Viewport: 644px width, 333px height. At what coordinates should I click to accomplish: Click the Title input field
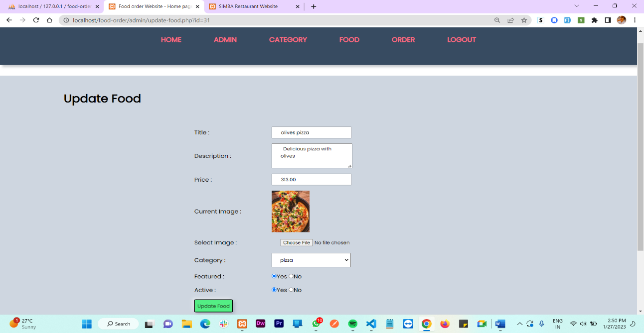tap(311, 132)
